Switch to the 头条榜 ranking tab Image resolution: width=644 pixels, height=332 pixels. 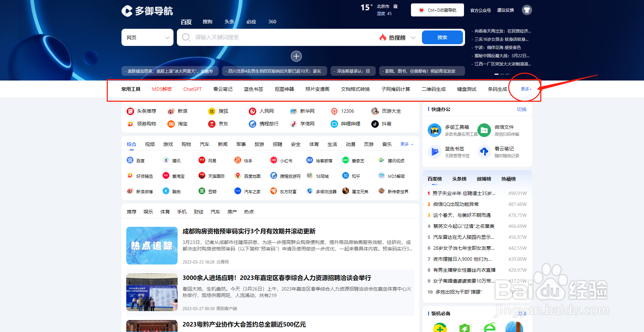[459, 179]
